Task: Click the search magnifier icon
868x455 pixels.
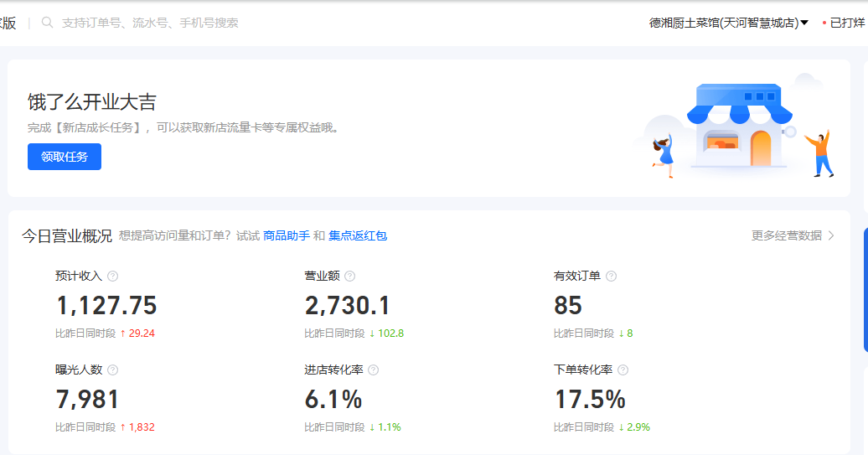Action: (x=48, y=23)
